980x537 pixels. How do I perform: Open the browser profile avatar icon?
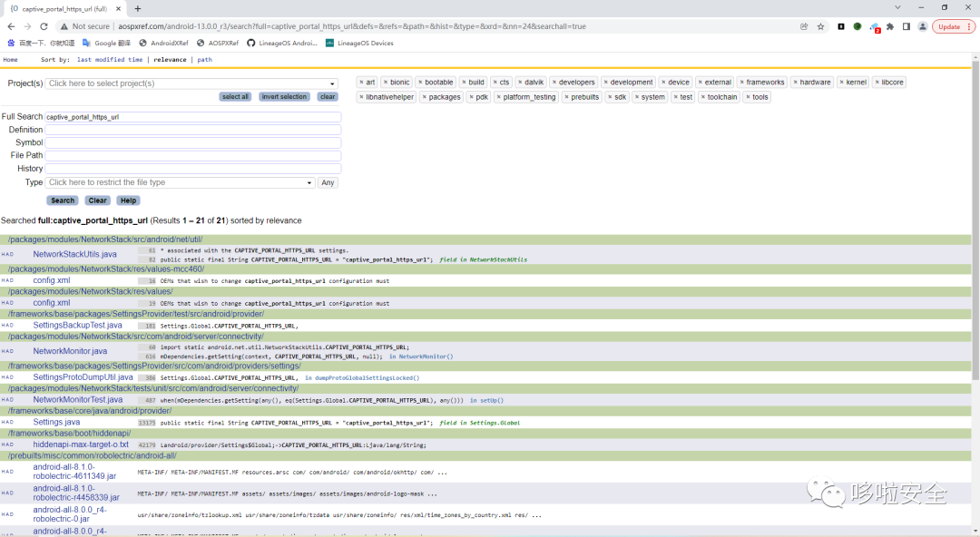(x=923, y=26)
